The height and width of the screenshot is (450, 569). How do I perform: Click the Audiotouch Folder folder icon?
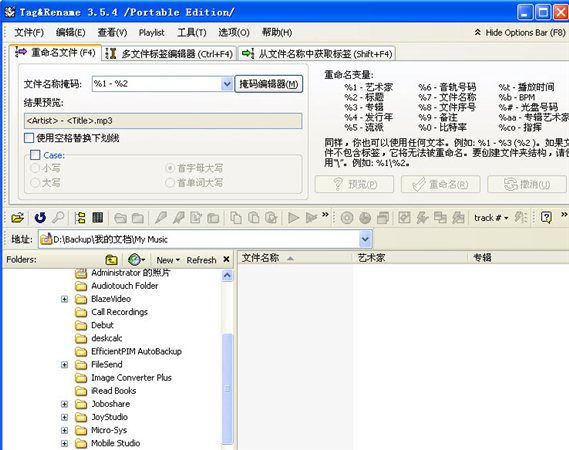(81, 286)
